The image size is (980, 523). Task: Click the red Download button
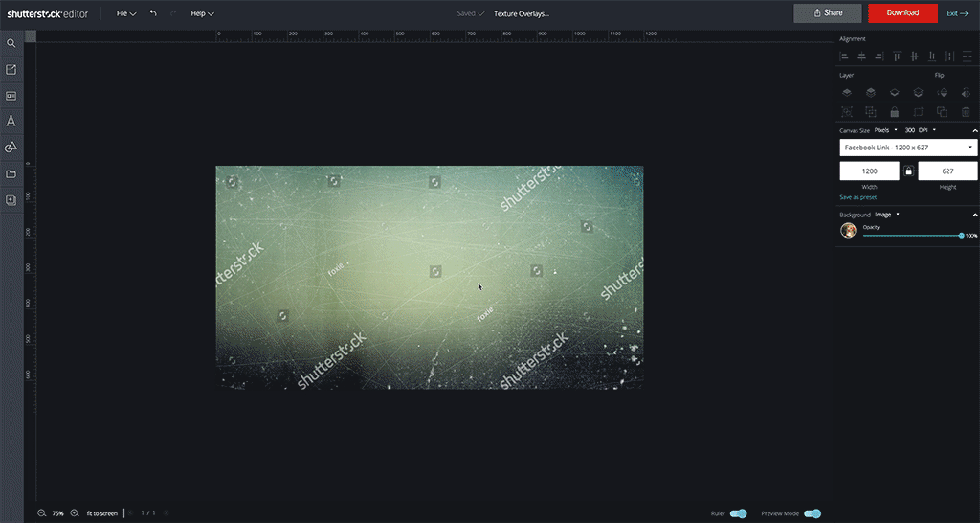pos(902,13)
